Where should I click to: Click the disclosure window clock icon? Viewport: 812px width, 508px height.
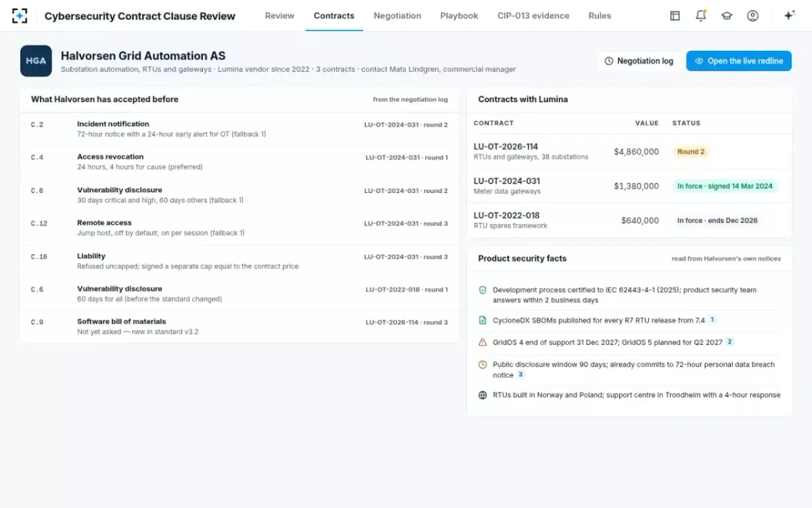click(482, 364)
